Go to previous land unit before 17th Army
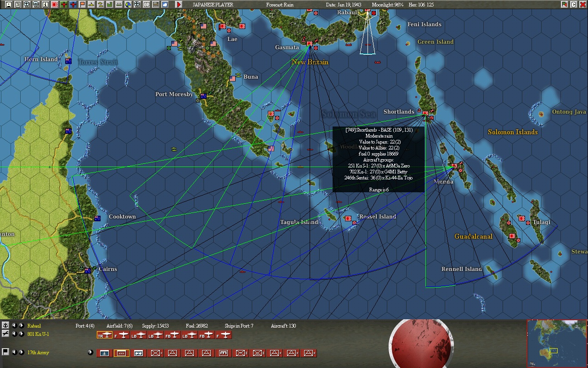Screen dimensions: 588x368 coord(14,352)
